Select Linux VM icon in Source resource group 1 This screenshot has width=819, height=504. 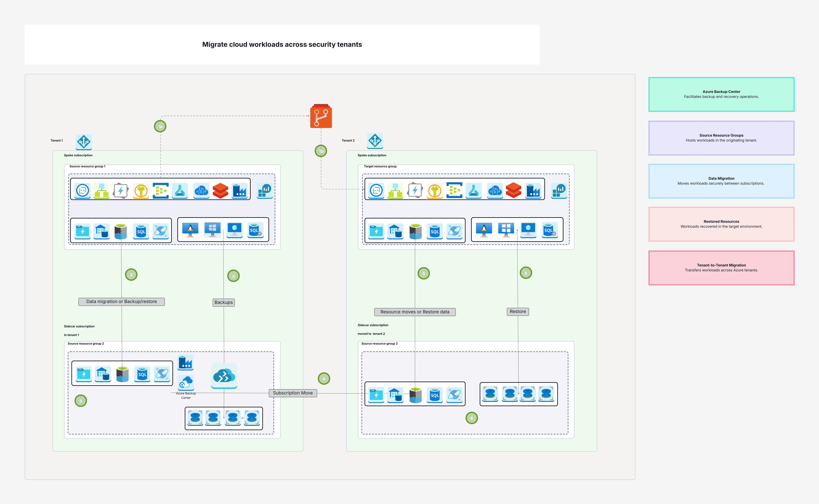[x=190, y=230]
